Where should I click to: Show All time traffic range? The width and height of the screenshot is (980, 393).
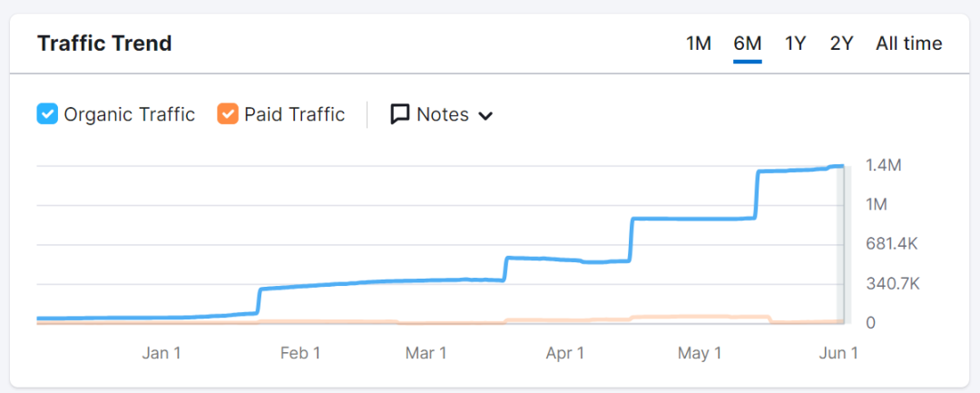point(908,44)
